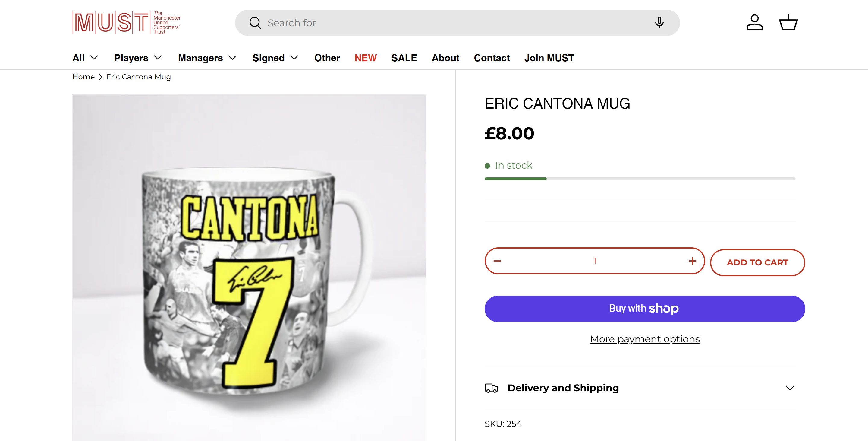Click the delivery truck icon
Screen dimensions: 868x441
491,388
